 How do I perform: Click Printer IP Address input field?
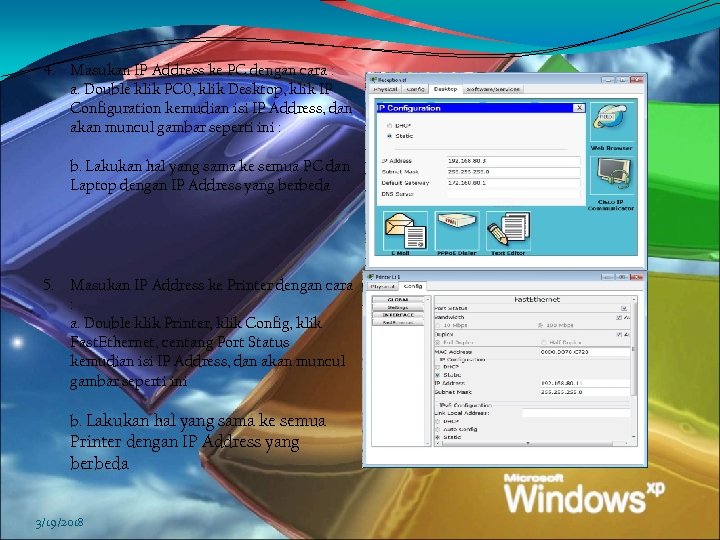pos(585,383)
